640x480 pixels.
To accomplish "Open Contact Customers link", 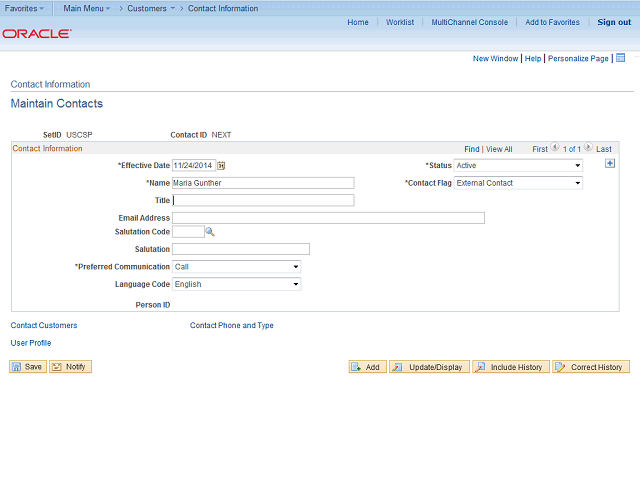I will point(44,325).
